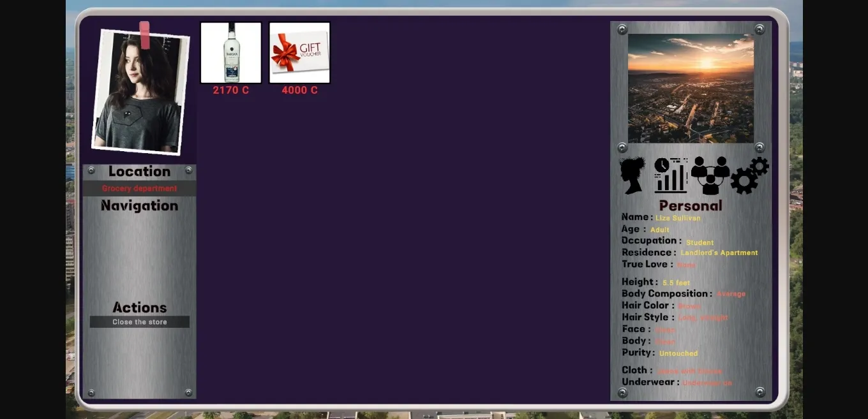Open the settings gears icon
Viewport: 868px width, 419px height.
tap(749, 175)
